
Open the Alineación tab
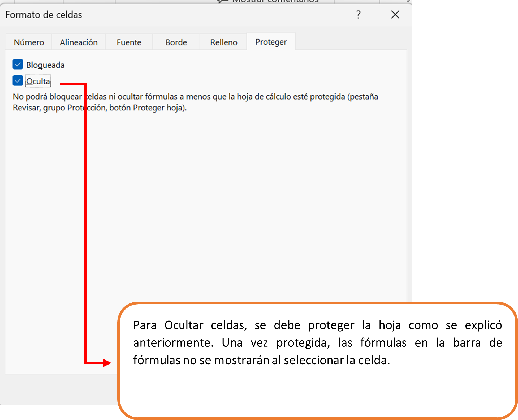click(79, 42)
